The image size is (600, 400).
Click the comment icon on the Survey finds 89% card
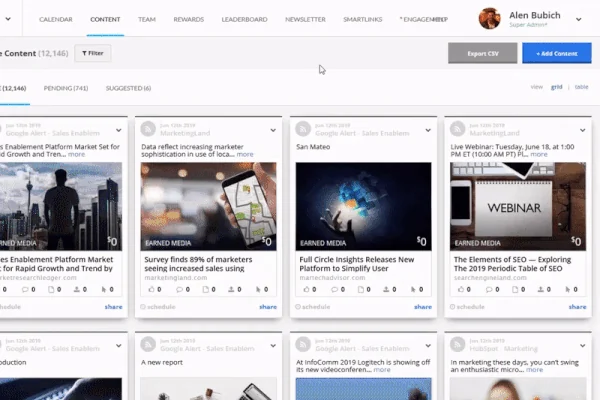click(x=179, y=289)
